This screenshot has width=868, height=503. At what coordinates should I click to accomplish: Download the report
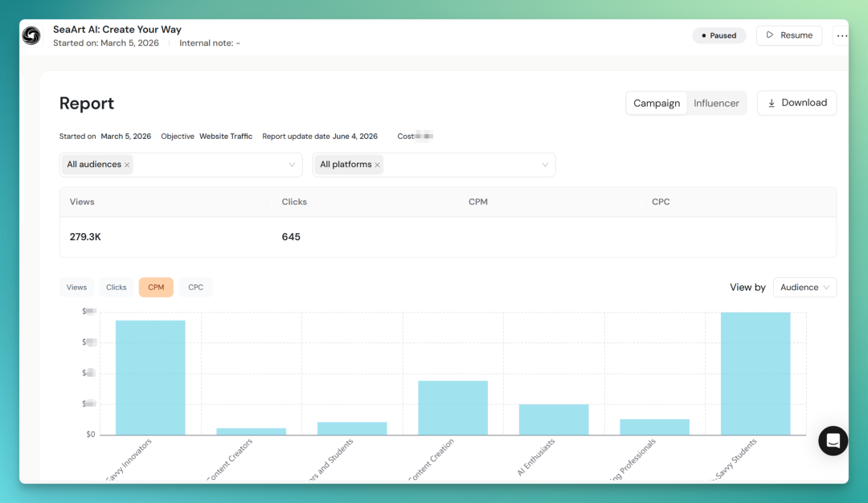tap(796, 103)
